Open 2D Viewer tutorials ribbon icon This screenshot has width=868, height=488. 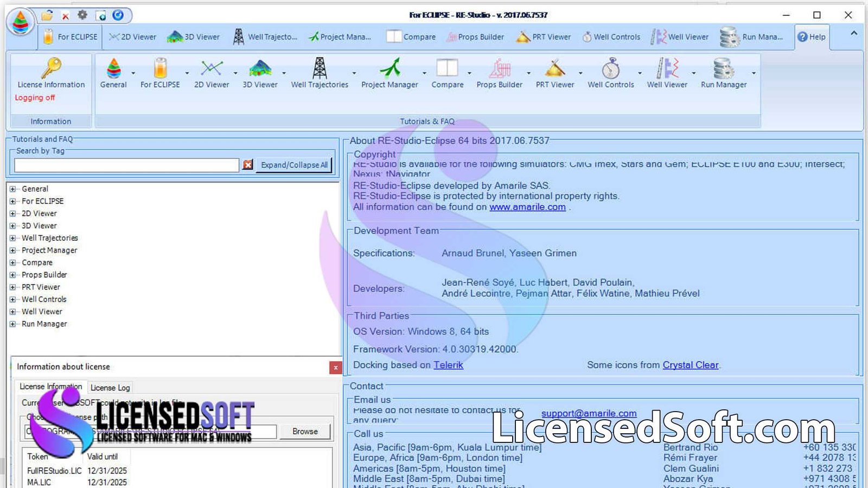(212, 69)
